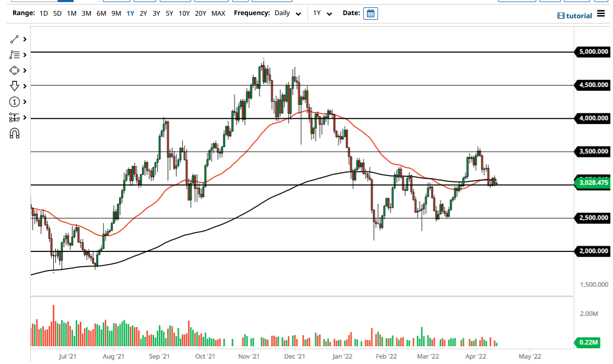The image size is (613, 364).
Task: Enable the magnet snapping tool
Action: (x=14, y=134)
